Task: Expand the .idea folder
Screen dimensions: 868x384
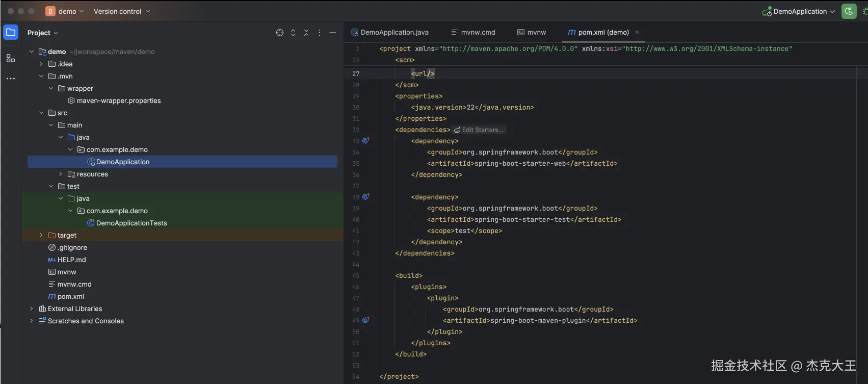Action: 41,64
